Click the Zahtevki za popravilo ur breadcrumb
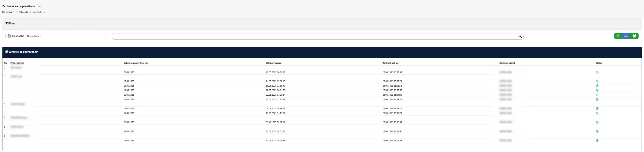The width and height of the screenshot is (644, 152). coord(32,12)
